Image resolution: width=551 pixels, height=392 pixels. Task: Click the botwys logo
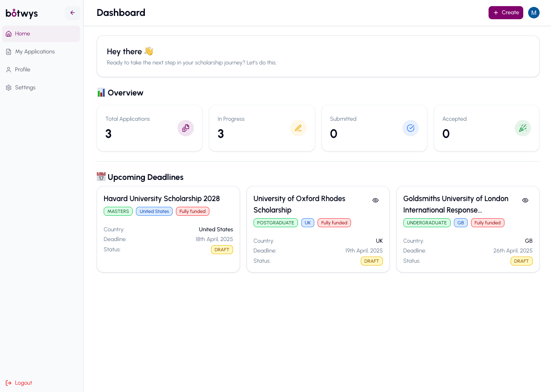tap(21, 13)
